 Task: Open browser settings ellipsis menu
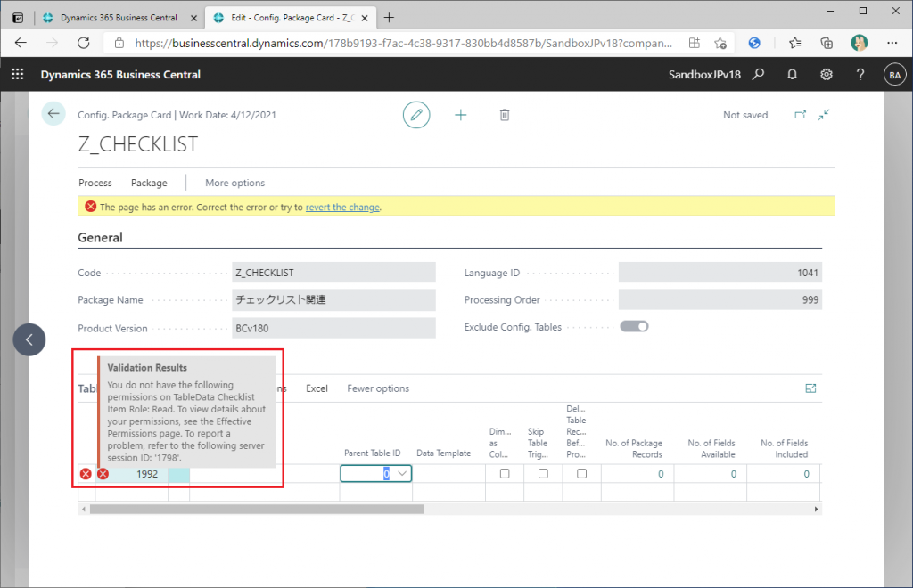pyautogui.click(x=892, y=43)
